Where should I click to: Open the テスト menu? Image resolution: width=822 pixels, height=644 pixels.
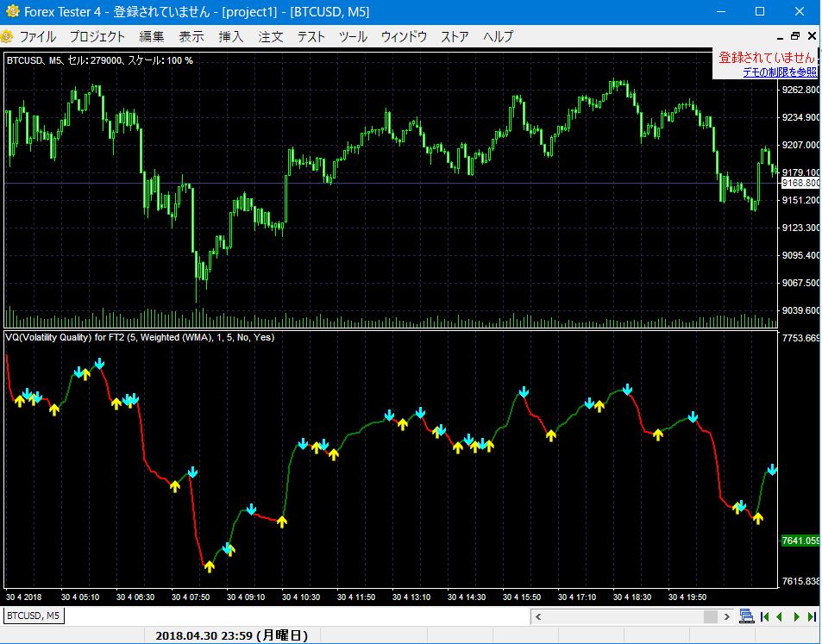(310, 36)
